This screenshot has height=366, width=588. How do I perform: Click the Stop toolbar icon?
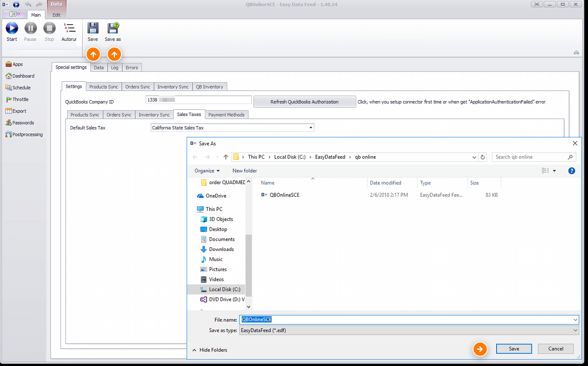[49, 29]
